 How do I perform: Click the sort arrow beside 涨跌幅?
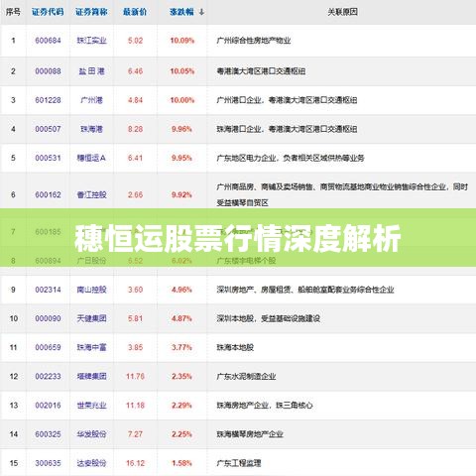201,12
